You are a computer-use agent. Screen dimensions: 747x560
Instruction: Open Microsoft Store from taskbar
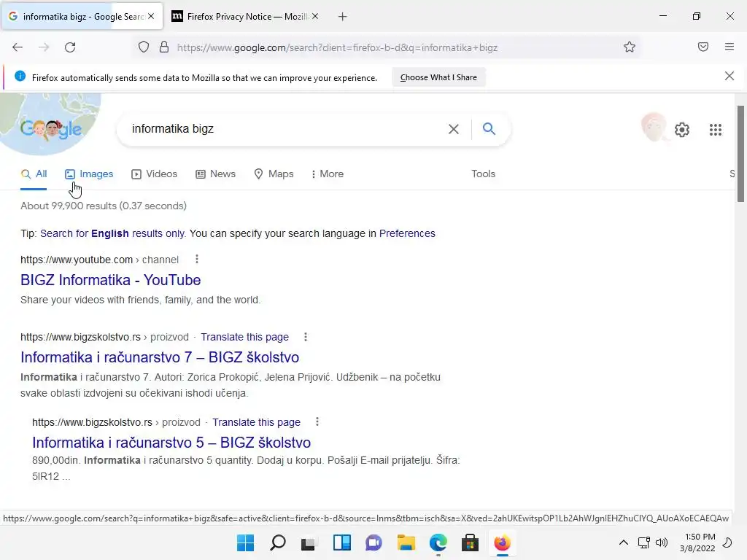(470, 542)
